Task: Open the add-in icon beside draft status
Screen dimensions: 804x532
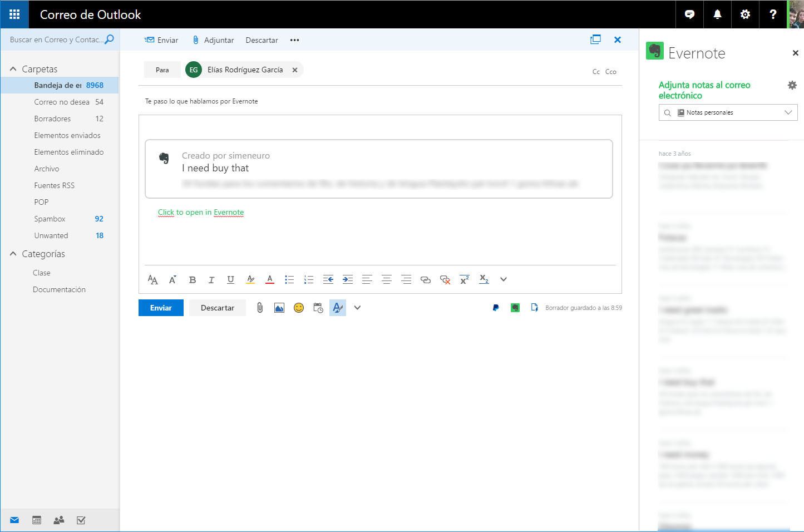Action: pyautogui.click(x=535, y=308)
